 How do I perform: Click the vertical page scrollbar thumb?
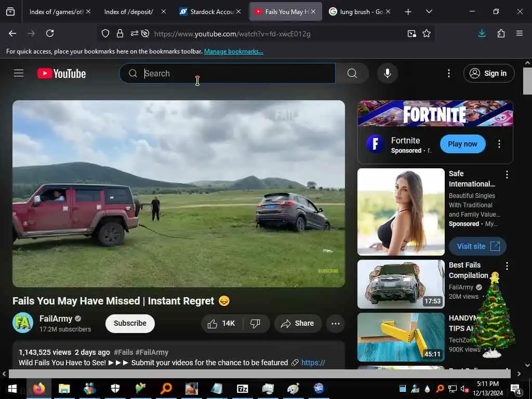click(527, 81)
